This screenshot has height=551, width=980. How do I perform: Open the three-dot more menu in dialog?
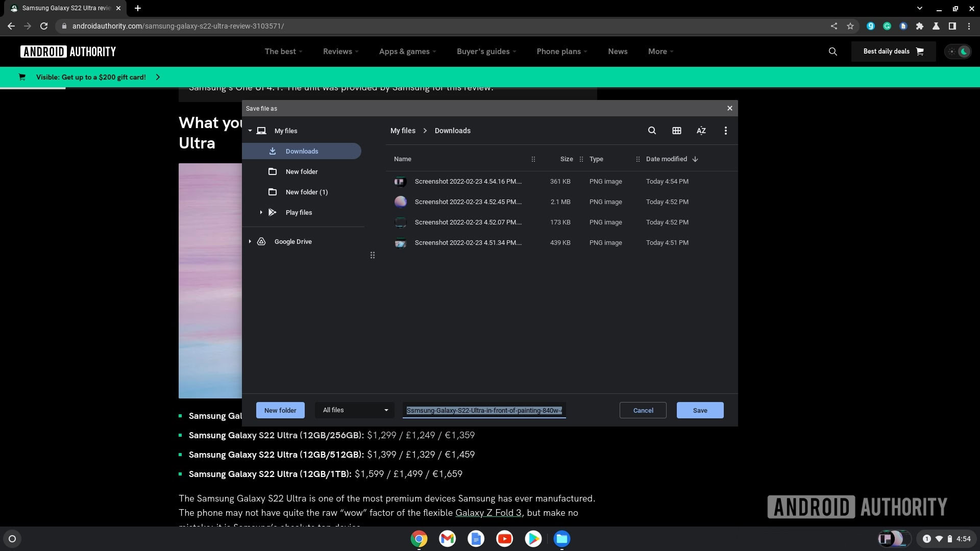(x=725, y=131)
